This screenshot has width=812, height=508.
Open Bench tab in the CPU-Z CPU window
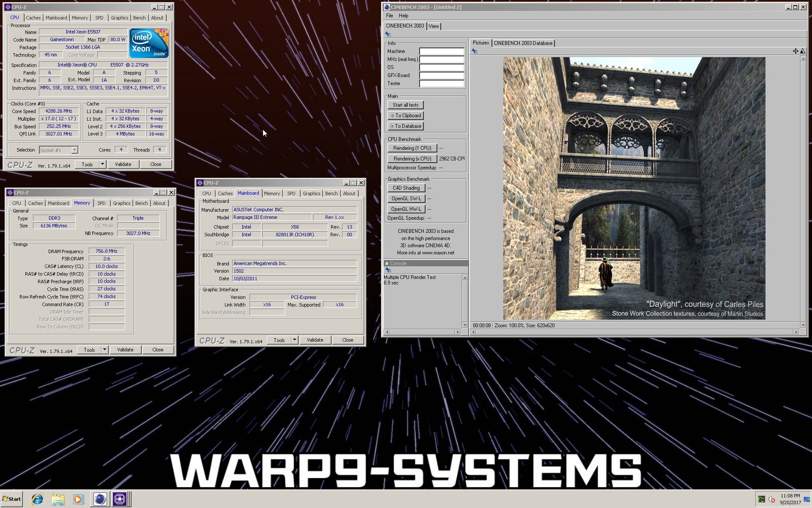(139, 18)
